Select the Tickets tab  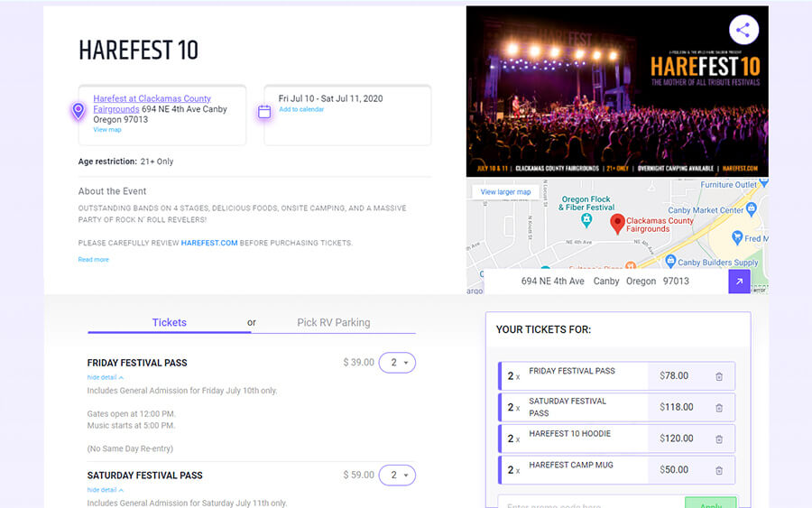point(170,323)
